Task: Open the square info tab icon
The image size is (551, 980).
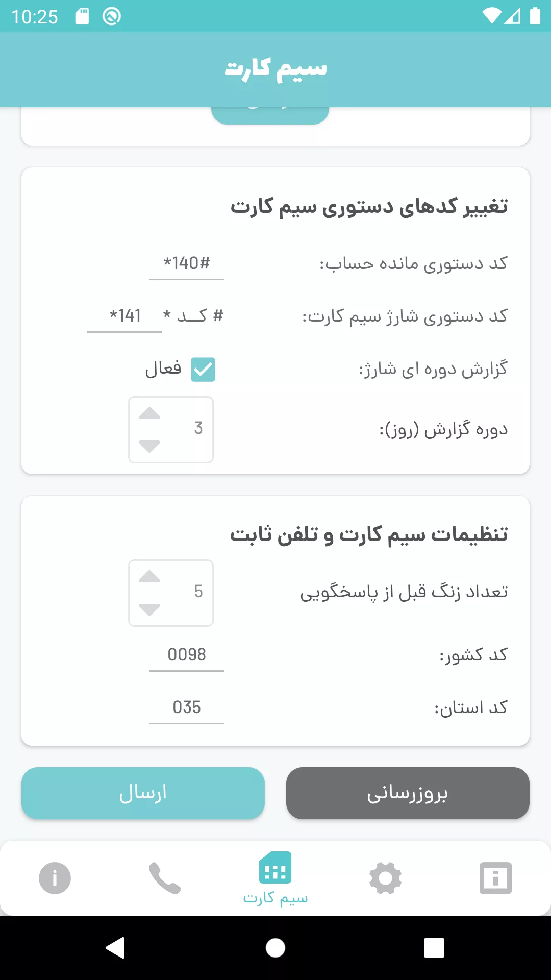Action: click(x=495, y=878)
